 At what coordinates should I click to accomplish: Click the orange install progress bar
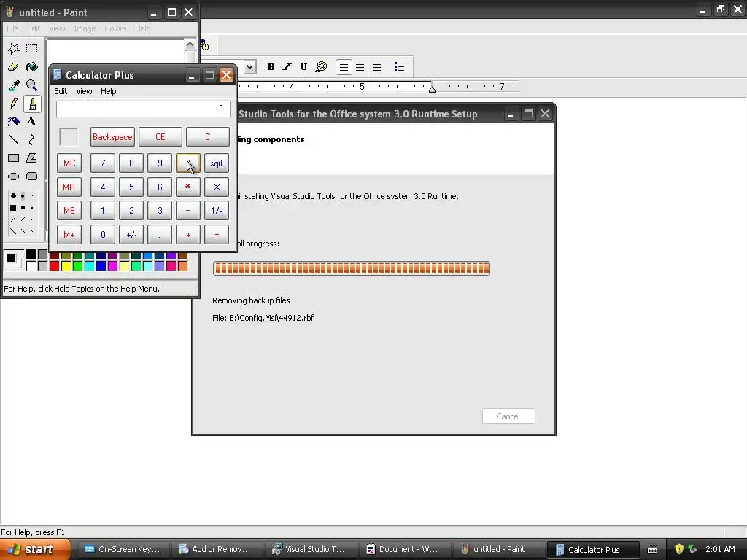(x=352, y=268)
